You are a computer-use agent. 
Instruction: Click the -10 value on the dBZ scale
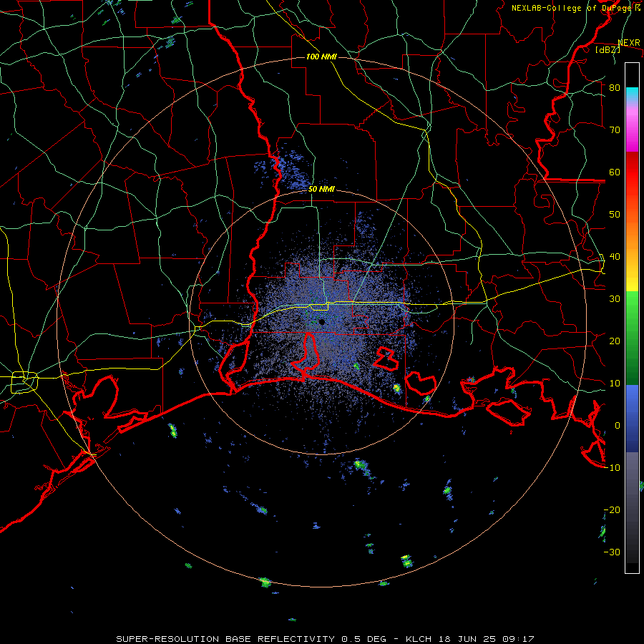(x=612, y=468)
